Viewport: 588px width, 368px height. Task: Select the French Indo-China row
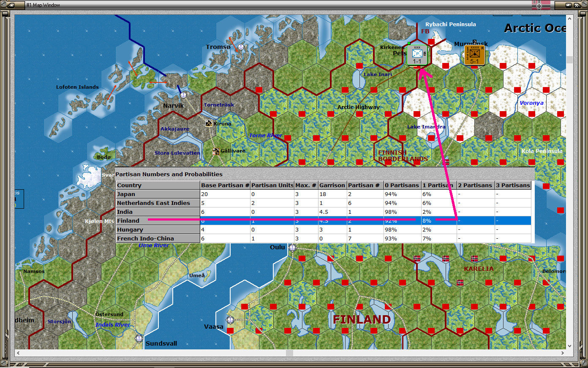[324, 238]
